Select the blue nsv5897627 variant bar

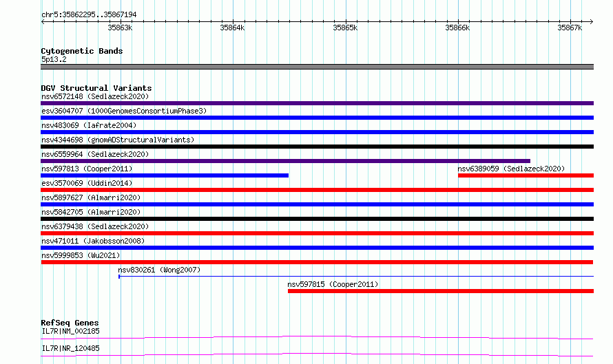pyautogui.click(x=317, y=204)
